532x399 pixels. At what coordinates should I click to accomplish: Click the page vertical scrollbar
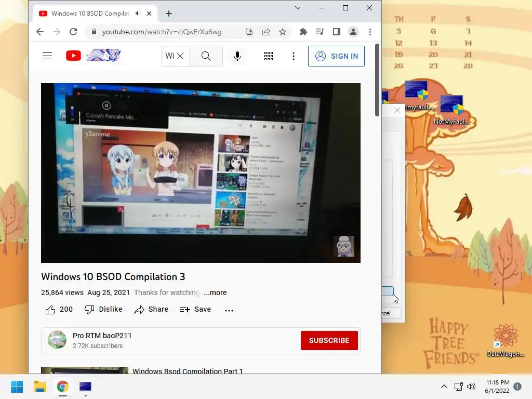click(377, 79)
